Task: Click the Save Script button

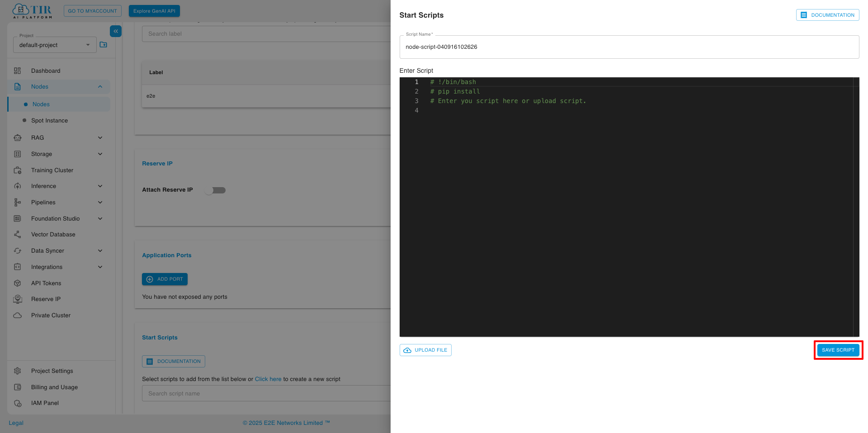Action: point(838,350)
